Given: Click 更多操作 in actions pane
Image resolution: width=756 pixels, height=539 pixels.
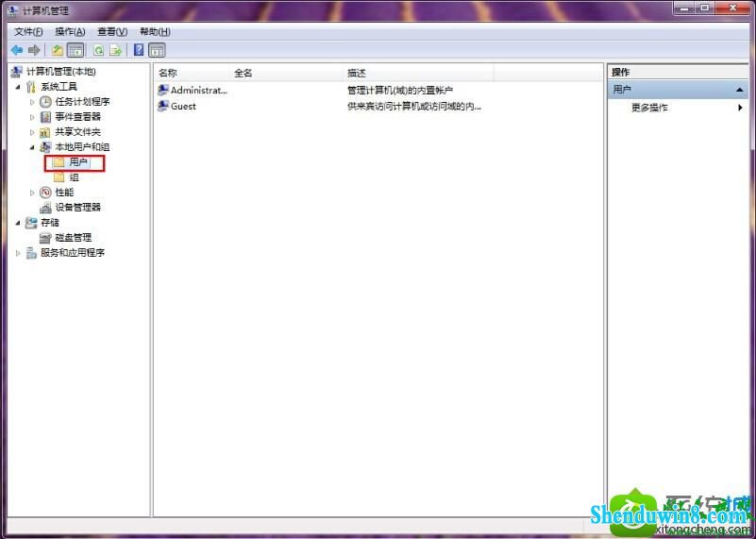Looking at the screenshot, I should click(x=649, y=108).
